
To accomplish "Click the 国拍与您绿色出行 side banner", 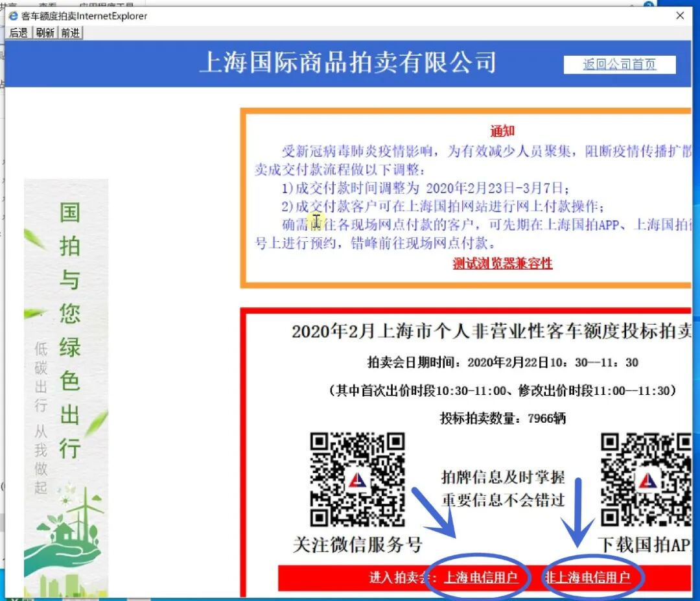I will [x=66, y=388].
